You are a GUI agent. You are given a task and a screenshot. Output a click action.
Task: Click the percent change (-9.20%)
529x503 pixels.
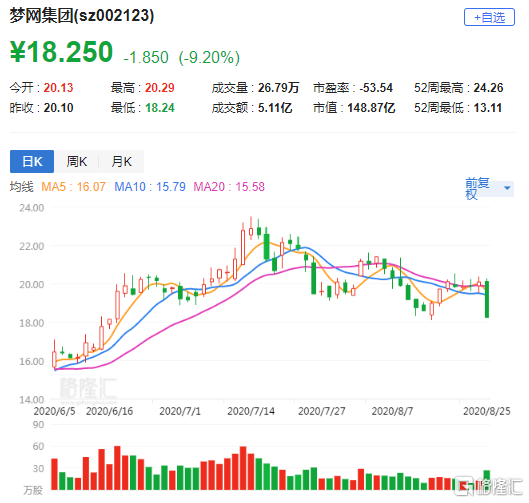[209, 57]
